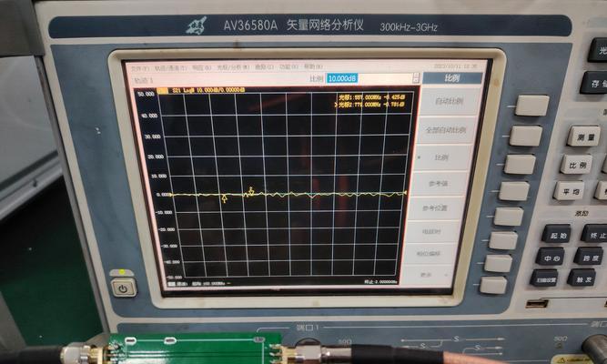Open the 光标/分析 menu
Image resolution: width=607 pixels, height=364 pixels.
click(233, 67)
